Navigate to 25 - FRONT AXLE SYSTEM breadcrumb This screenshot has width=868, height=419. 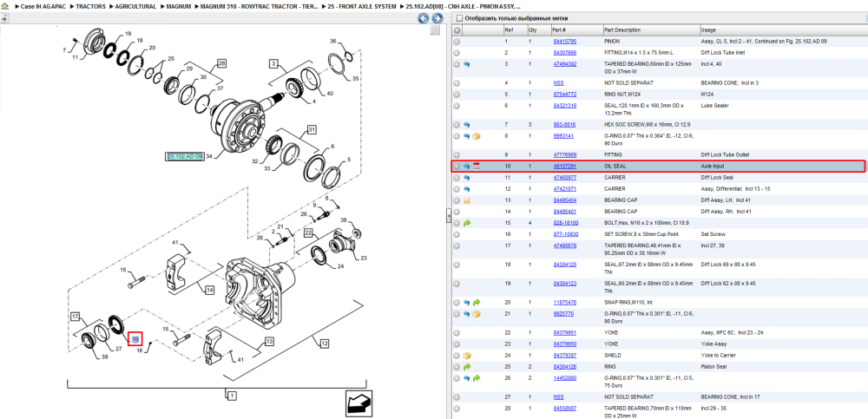362,7
